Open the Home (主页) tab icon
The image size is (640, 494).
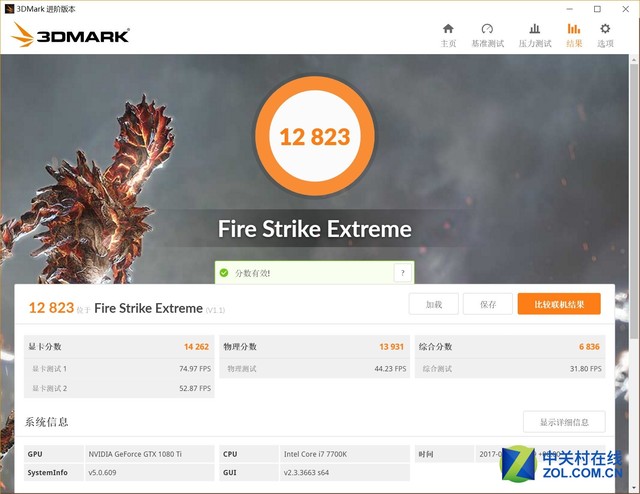click(448, 29)
